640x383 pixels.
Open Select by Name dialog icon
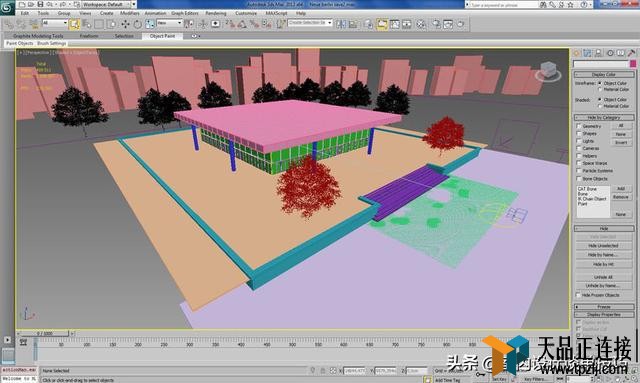pos(87,24)
